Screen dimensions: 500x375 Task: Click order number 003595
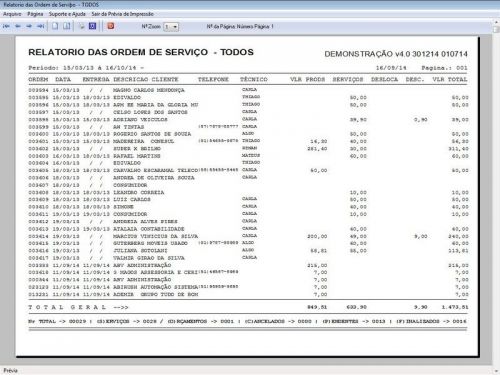(38, 98)
